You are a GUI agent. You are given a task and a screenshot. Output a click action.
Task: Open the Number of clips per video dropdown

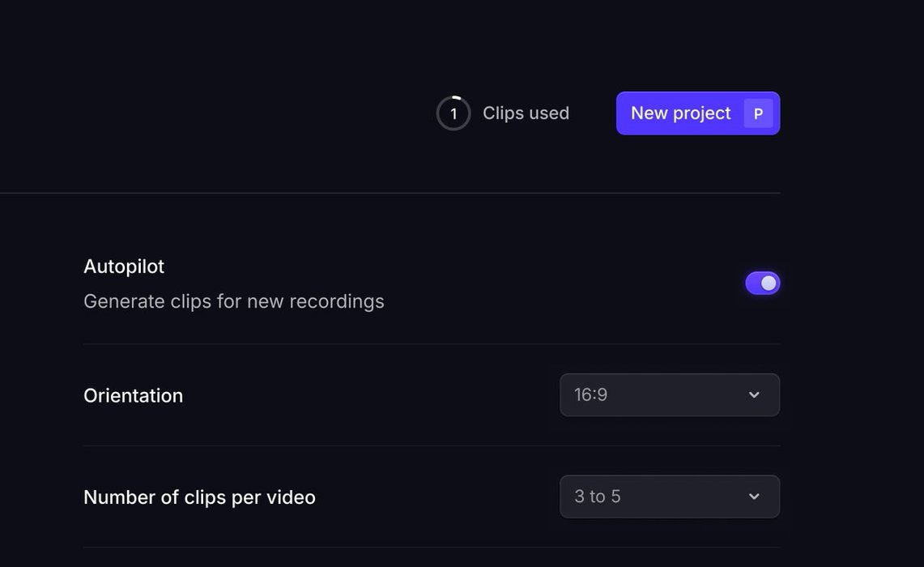pos(669,497)
